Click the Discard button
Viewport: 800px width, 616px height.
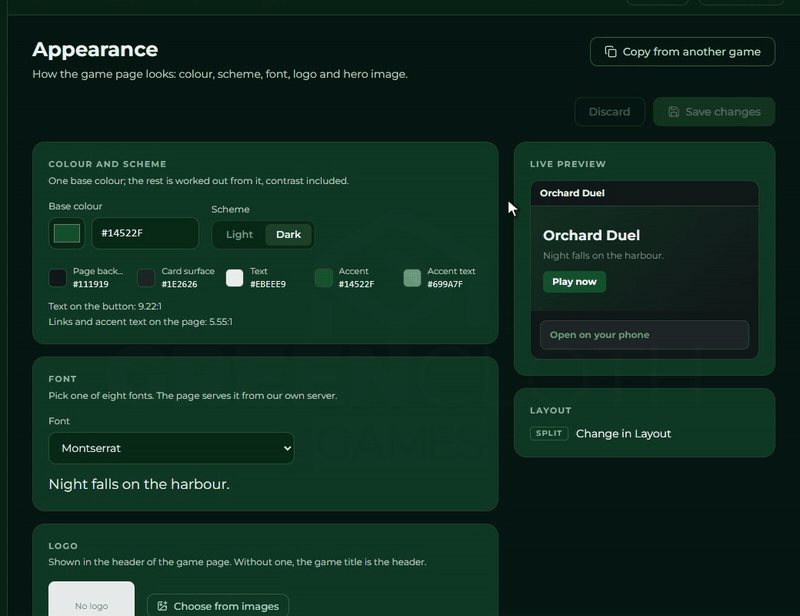coord(610,112)
